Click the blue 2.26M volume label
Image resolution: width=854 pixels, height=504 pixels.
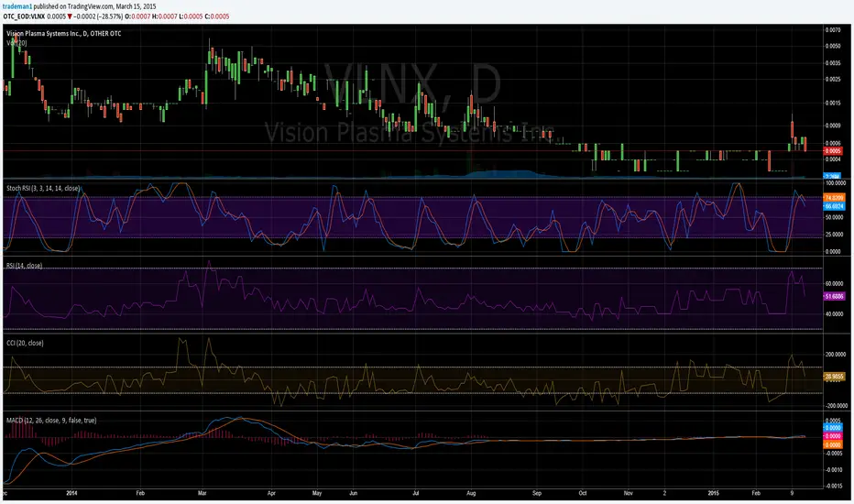[x=832, y=177]
